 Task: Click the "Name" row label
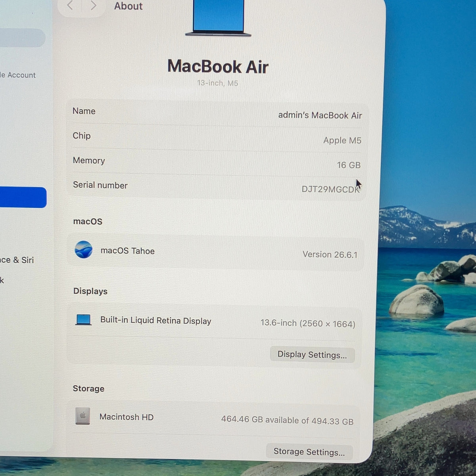[x=84, y=111]
